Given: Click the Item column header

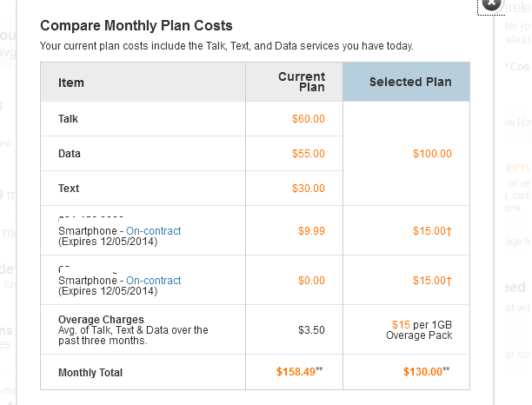Looking at the screenshot, I should (71, 83).
